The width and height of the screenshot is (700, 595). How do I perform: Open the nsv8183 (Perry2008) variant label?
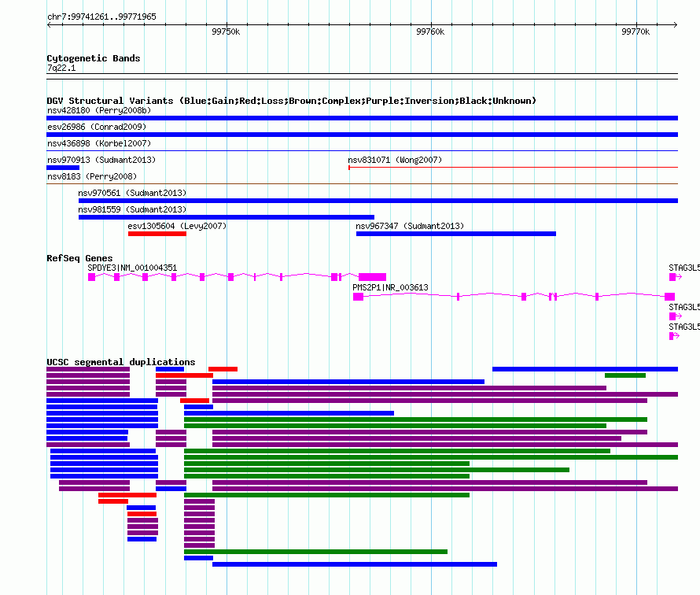pyautogui.click(x=92, y=176)
